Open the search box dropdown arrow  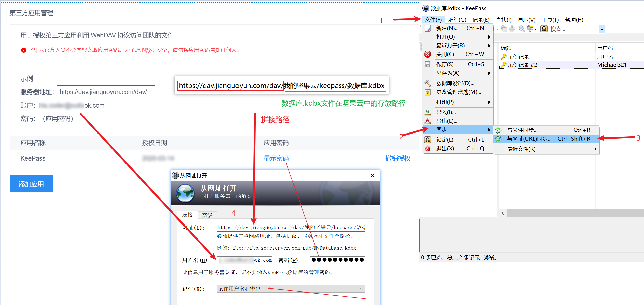tap(602, 29)
